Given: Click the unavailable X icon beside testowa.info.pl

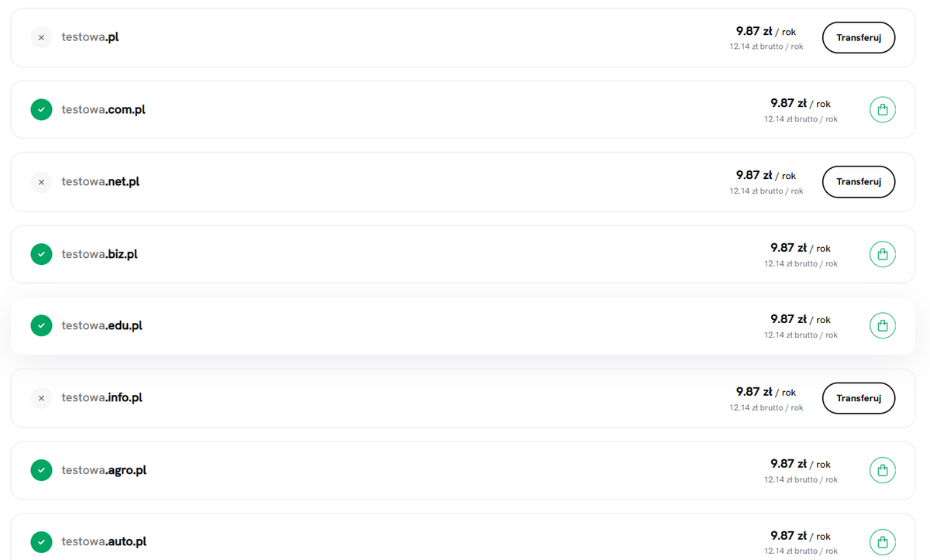Looking at the screenshot, I should pyautogui.click(x=41, y=398).
